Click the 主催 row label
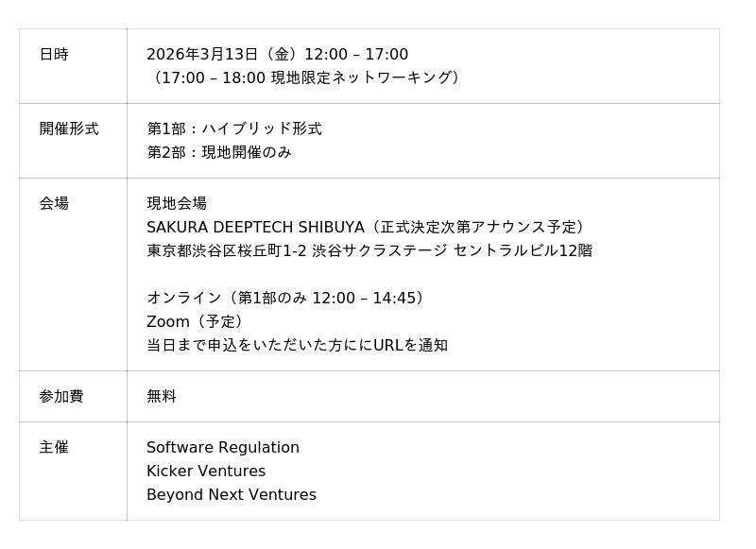This screenshot has width=756, height=549. point(54,447)
